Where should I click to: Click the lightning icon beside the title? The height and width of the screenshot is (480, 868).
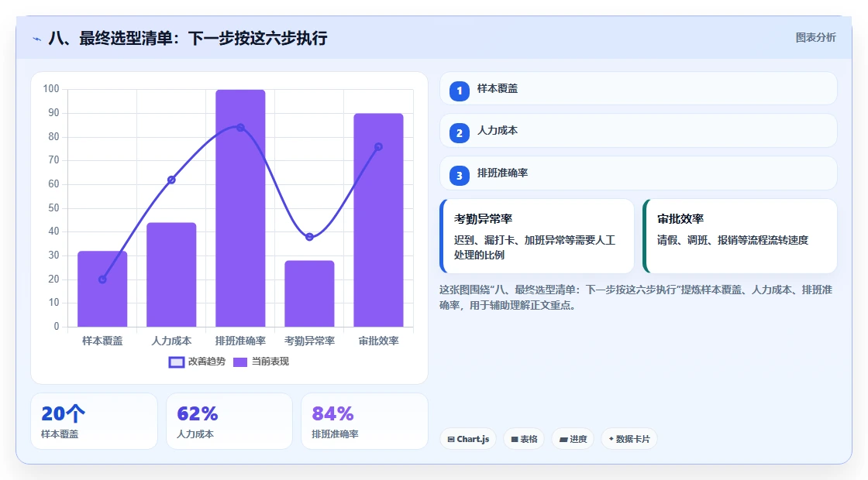tap(37, 39)
